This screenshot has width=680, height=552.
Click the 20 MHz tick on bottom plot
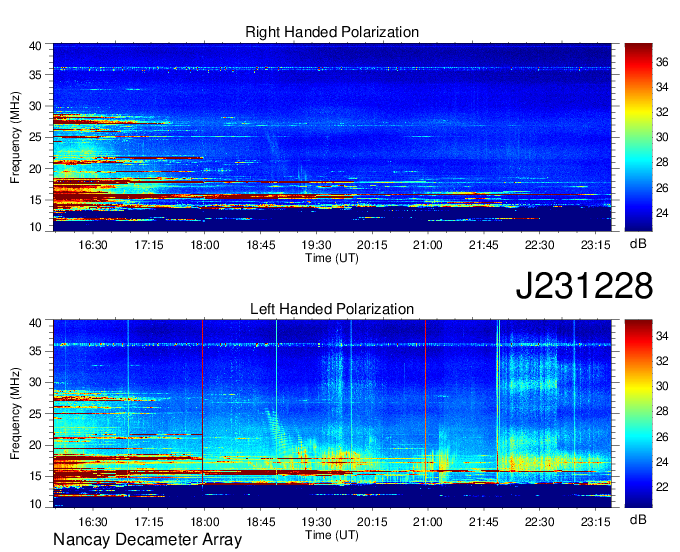pyautogui.click(x=35, y=445)
